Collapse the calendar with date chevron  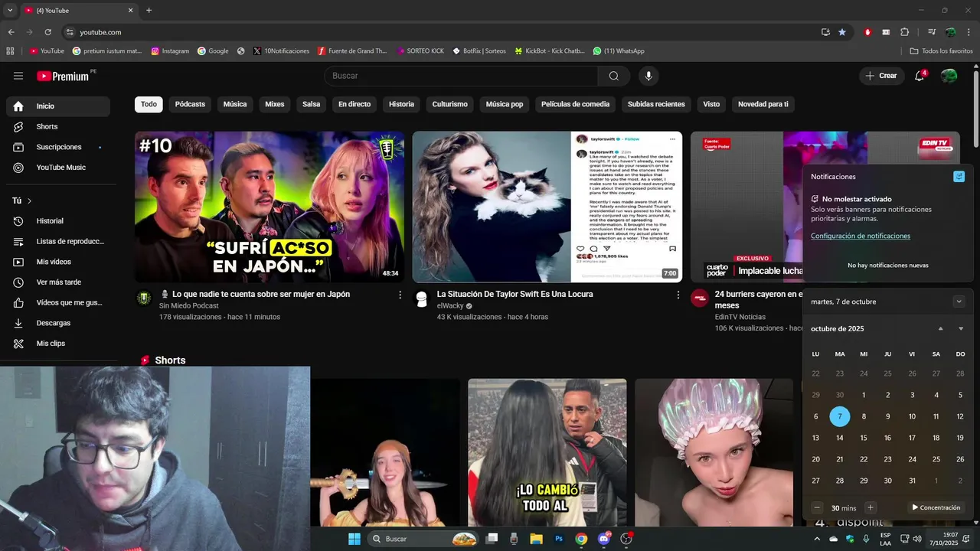(x=959, y=302)
